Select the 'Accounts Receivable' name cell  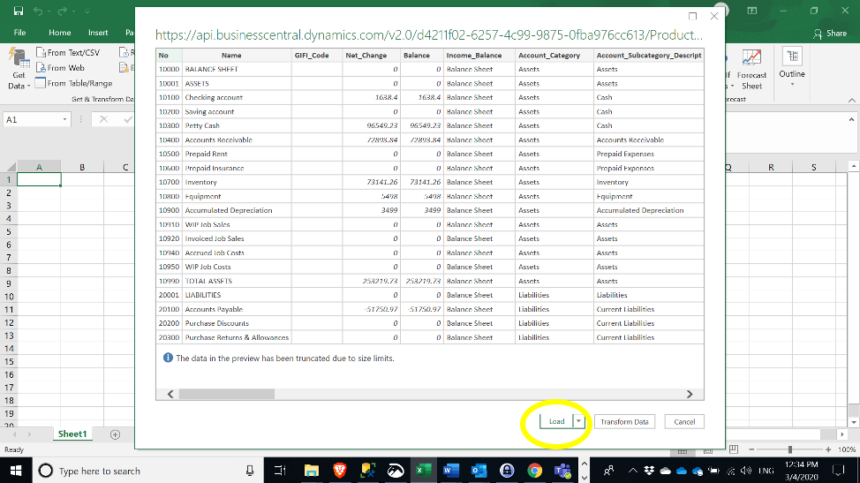[236, 140]
